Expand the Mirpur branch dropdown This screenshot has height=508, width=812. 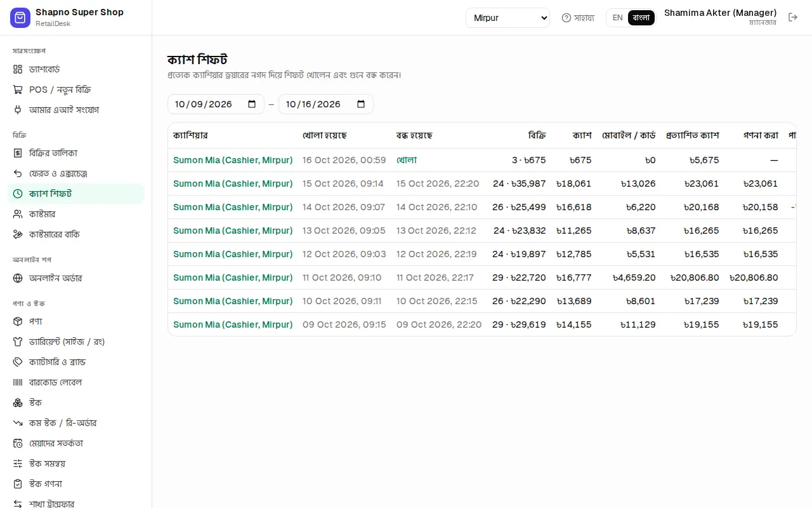[507, 18]
